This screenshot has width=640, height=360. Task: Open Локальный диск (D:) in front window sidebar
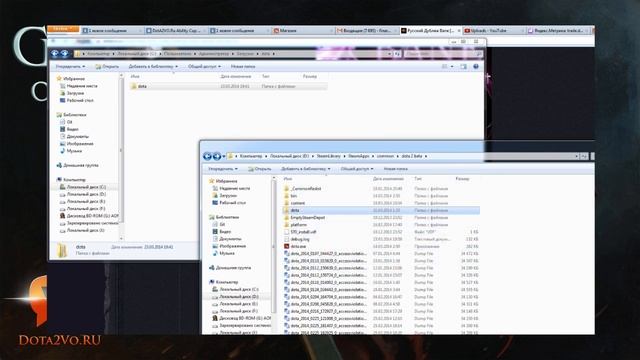pyautogui.click(x=236, y=297)
